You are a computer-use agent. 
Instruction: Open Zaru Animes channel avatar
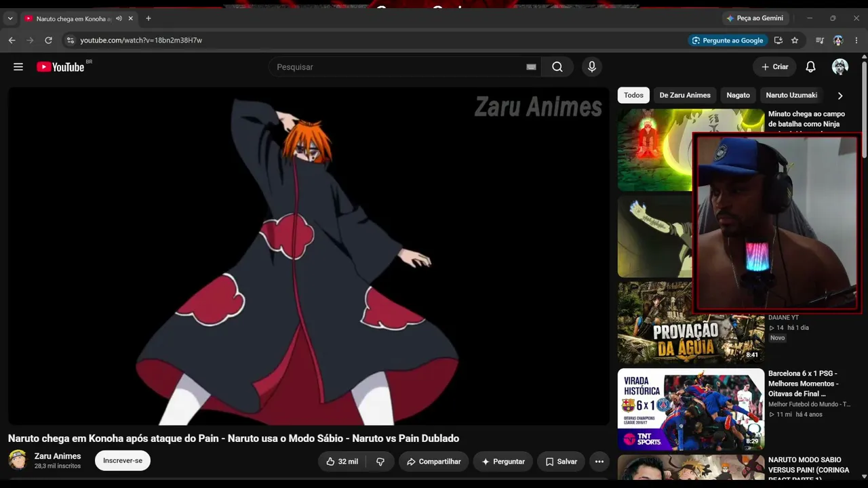tap(18, 460)
